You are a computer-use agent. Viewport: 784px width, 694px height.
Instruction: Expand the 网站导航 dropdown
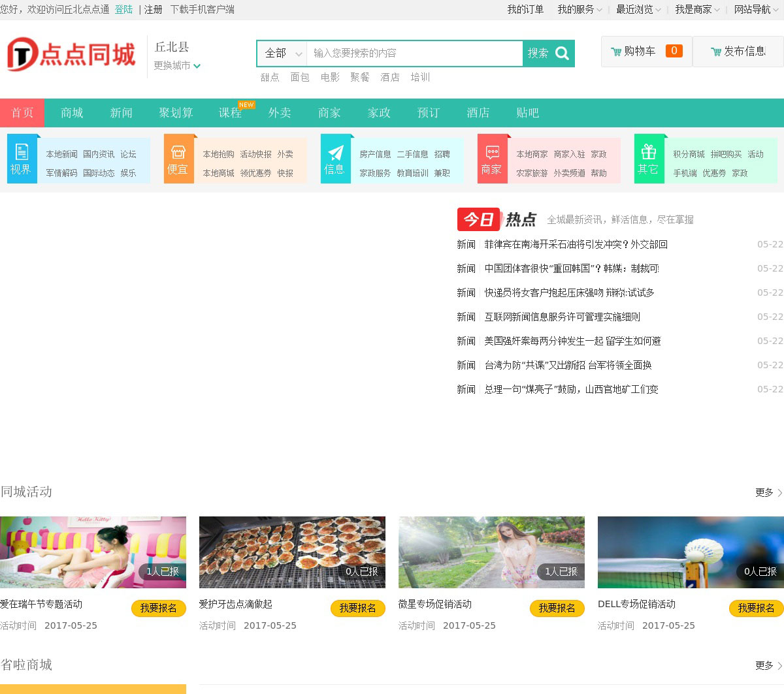(x=755, y=9)
